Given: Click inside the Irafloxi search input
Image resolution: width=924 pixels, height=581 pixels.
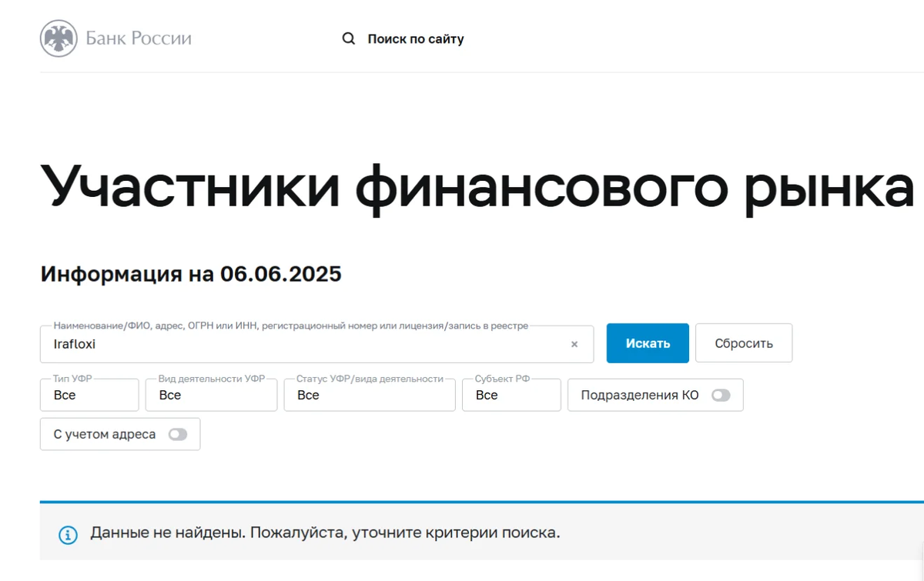Looking at the screenshot, I should click(x=231, y=344).
